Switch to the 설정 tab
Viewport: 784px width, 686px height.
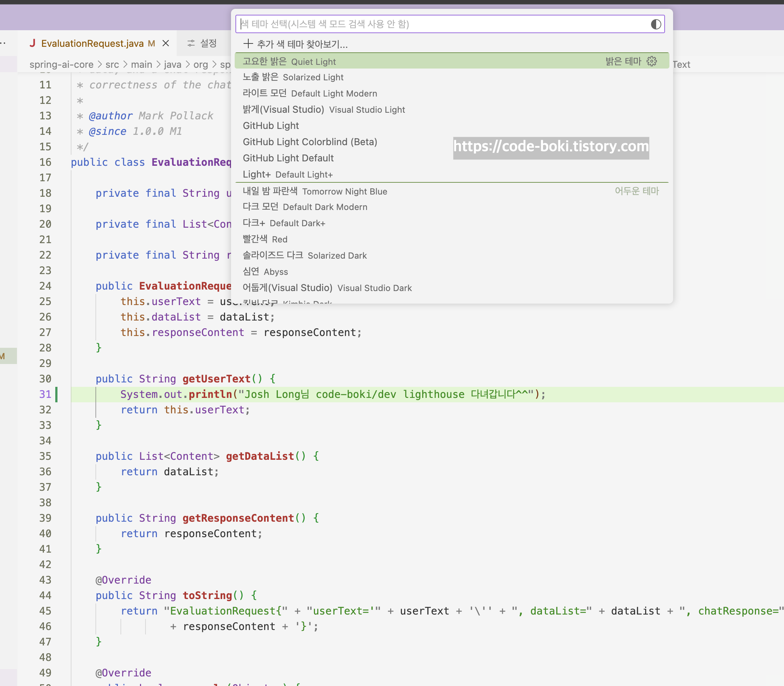tap(208, 43)
